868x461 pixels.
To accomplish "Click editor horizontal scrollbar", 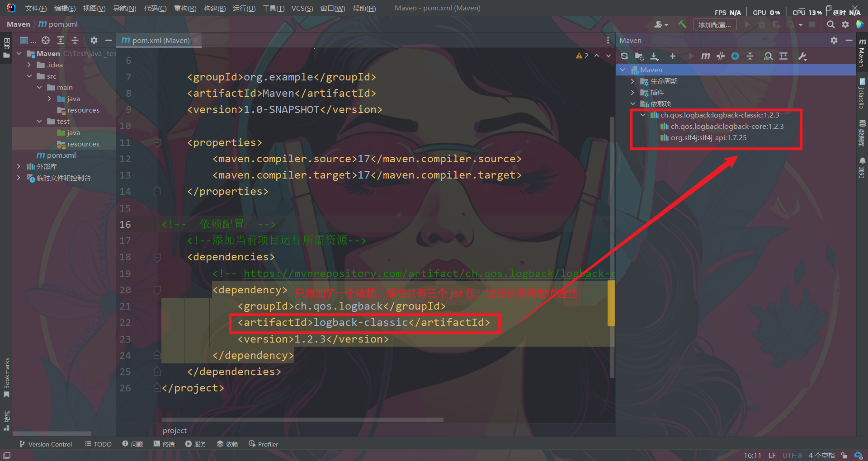I will pyautogui.click(x=302, y=420).
